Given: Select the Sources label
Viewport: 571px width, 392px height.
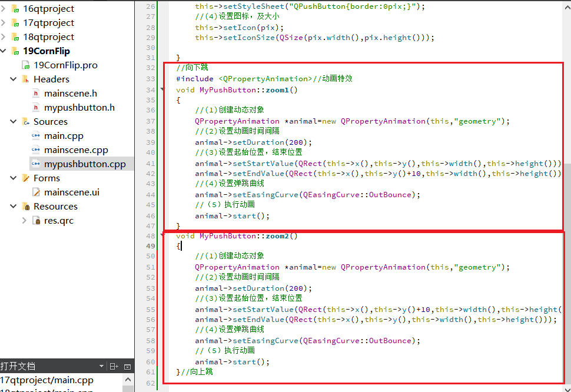Looking at the screenshot, I should 51,122.
